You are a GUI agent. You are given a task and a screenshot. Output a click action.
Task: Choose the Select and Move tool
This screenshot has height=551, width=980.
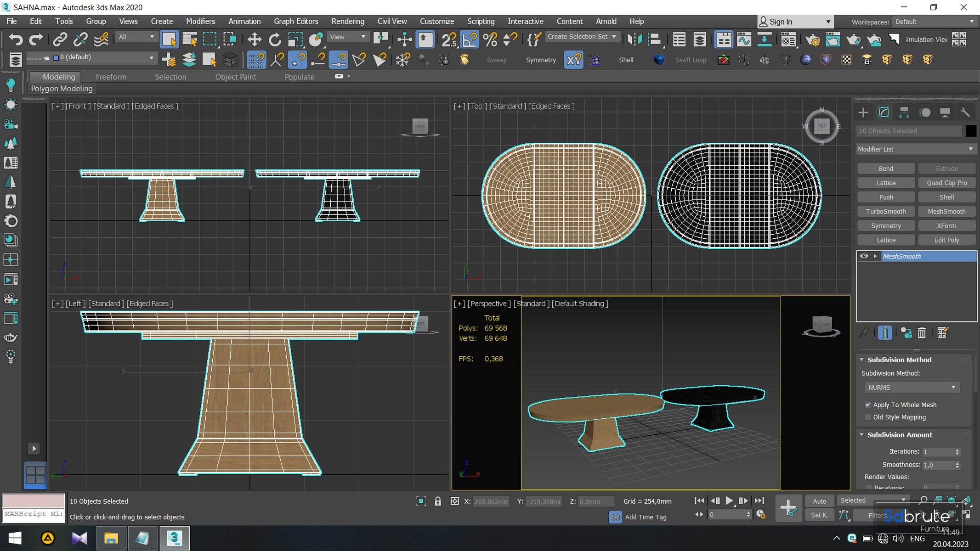(x=254, y=39)
